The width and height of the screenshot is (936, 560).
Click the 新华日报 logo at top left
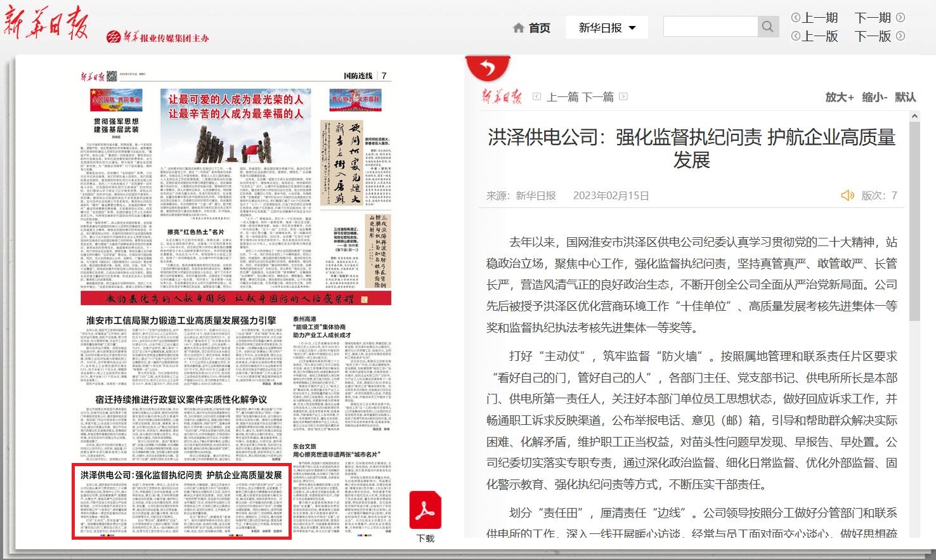45,23
